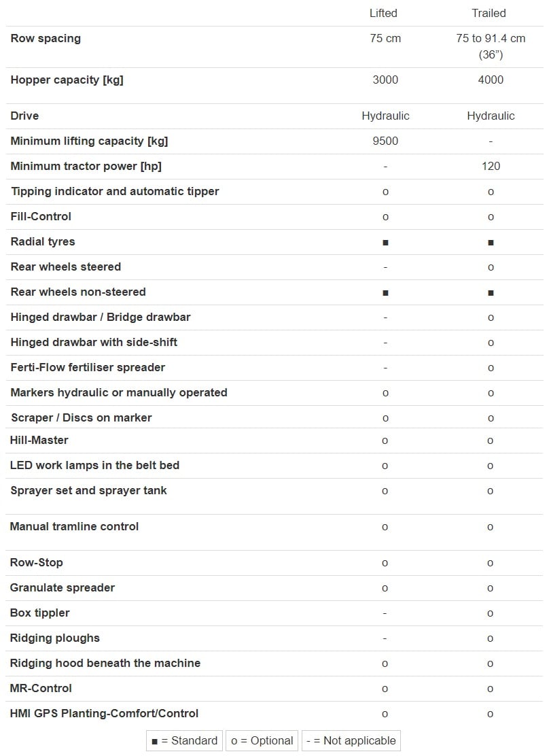The width and height of the screenshot is (549, 756).
Task: Click the HMI GPS Planting-Comfort/Control label
Action: (104, 714)
